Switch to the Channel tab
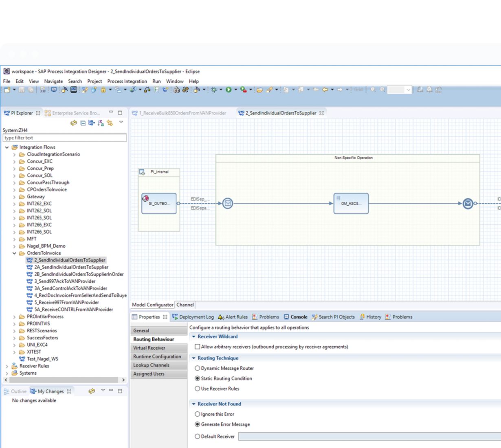Screen dimensions: 501x448 coord(185,305)
